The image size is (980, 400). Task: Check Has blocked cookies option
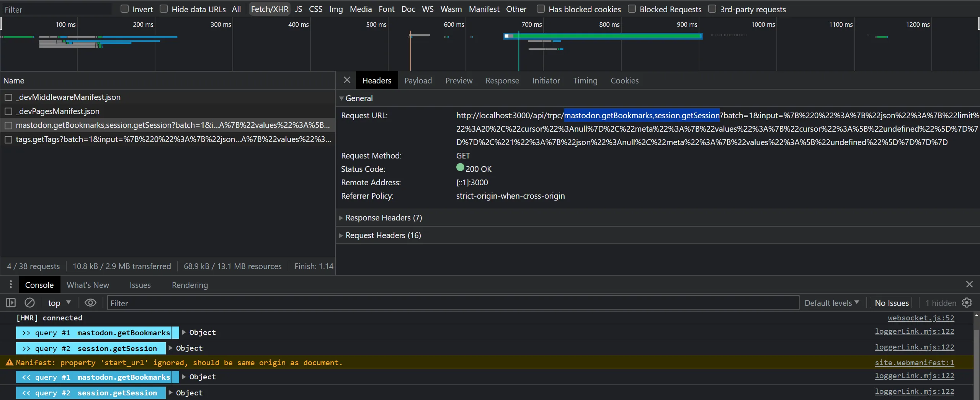pyautogui.click(x=541, y=9)
